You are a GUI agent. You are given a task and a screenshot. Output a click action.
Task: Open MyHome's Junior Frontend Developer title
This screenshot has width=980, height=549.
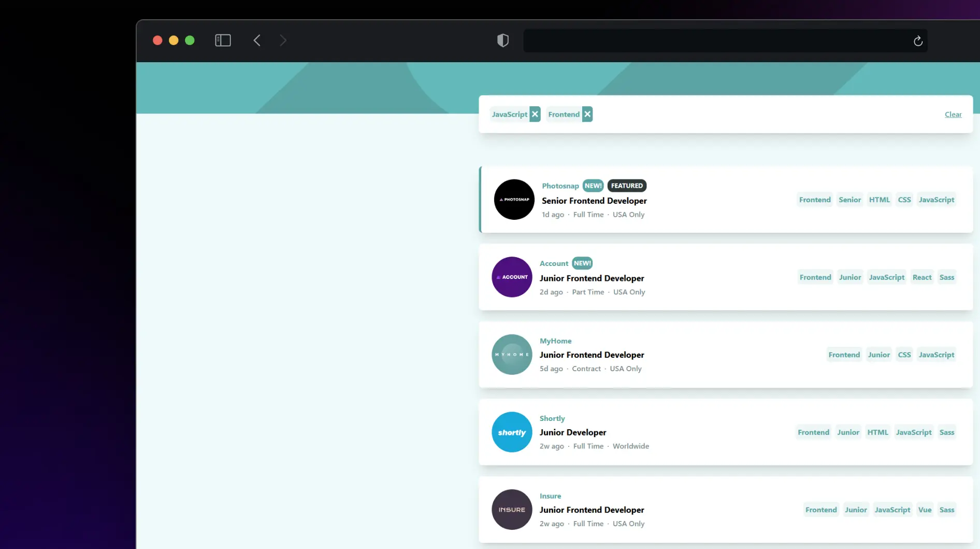click(x=592, y=355)
